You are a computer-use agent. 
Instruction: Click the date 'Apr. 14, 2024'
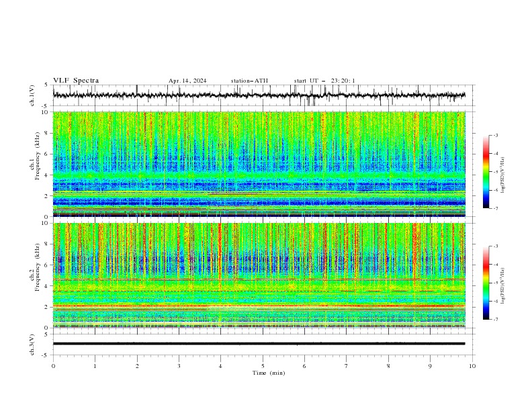pos(187,81)
